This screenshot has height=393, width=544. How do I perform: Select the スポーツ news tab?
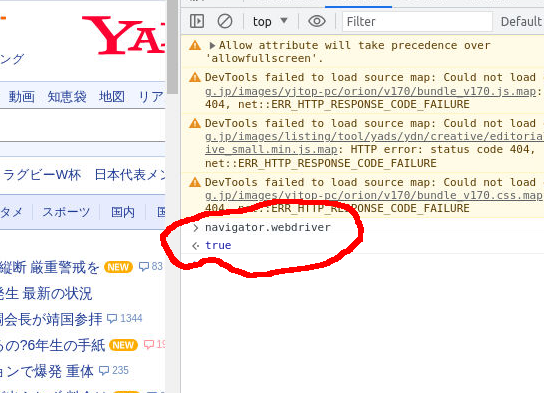[66, 212]
